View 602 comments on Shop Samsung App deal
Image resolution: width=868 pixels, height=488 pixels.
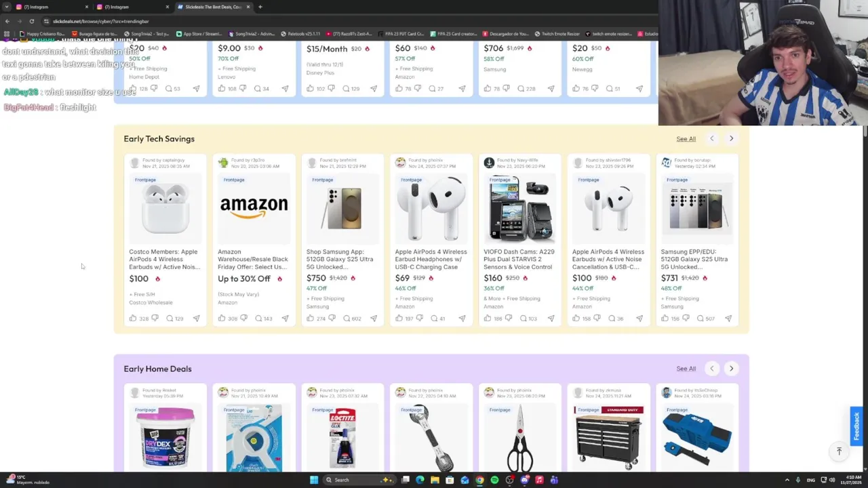353,318
